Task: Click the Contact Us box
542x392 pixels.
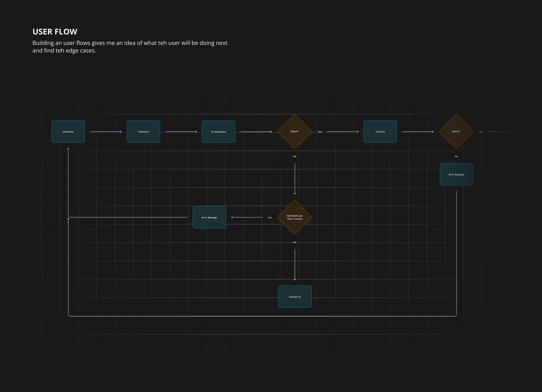Action: pyautogui.click(x=295, y=297)
